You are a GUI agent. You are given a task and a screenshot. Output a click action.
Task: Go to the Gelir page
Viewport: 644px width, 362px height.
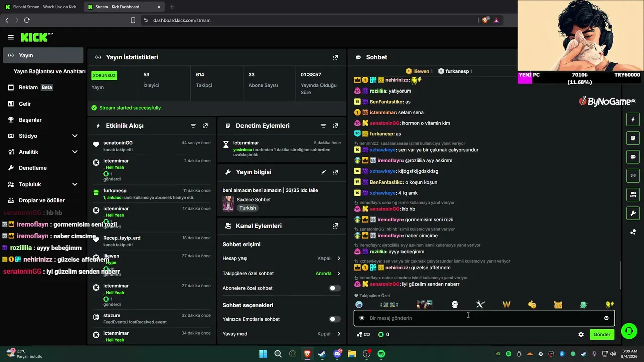pos(43,104)
